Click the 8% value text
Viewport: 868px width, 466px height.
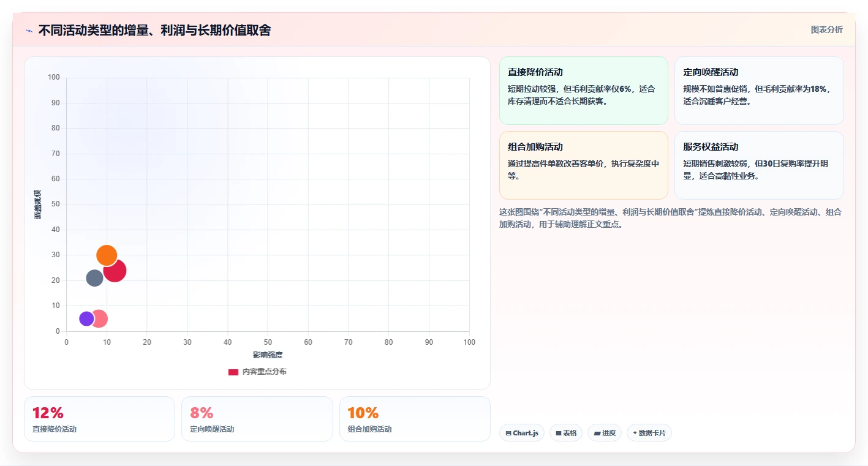click(202, 413)
